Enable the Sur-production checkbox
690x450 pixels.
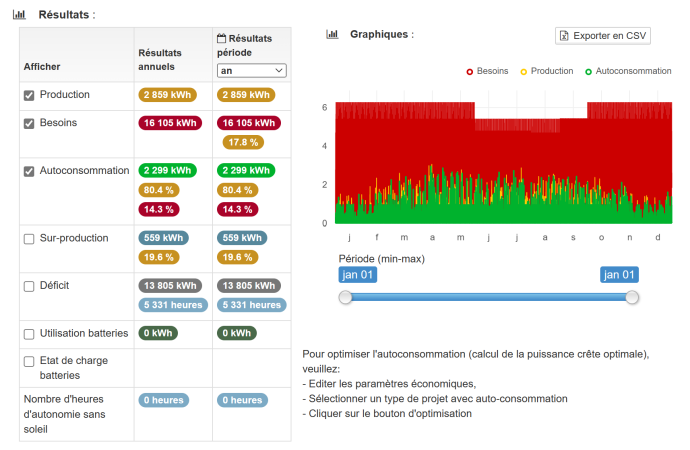pyautogui.click(x=29, y=240)
